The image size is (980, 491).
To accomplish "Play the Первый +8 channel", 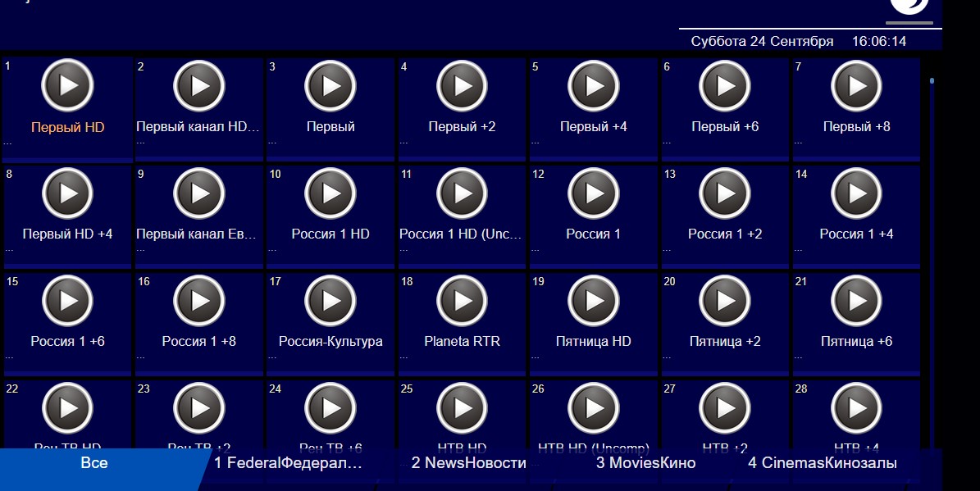I will tap(857, 85).
